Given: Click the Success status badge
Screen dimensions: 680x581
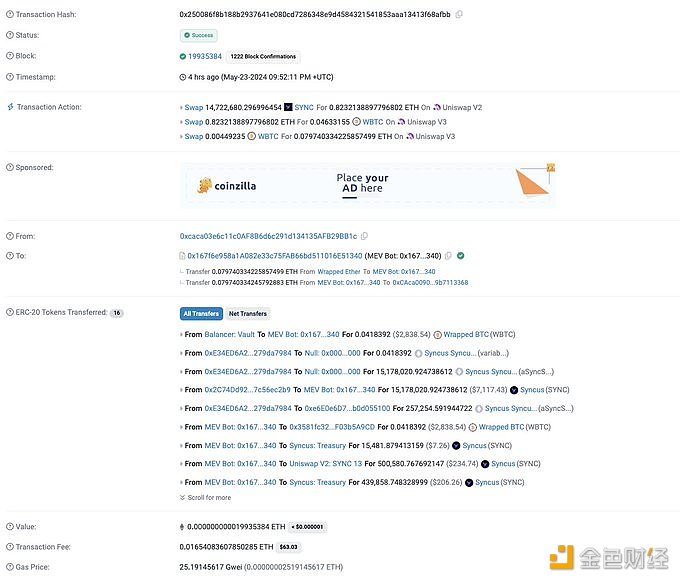Looking at the screenshot, I should tap(199, 35).
